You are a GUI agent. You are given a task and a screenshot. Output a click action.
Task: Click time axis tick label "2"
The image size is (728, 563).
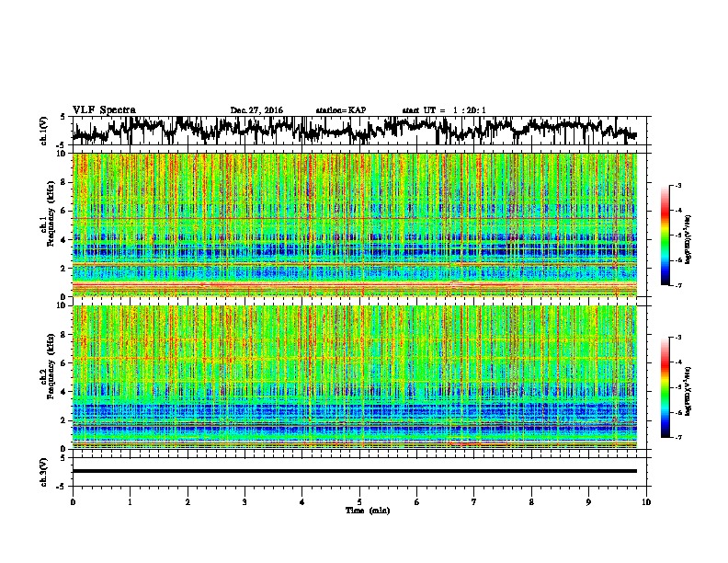pyautogui.click(x=188, y=502)
